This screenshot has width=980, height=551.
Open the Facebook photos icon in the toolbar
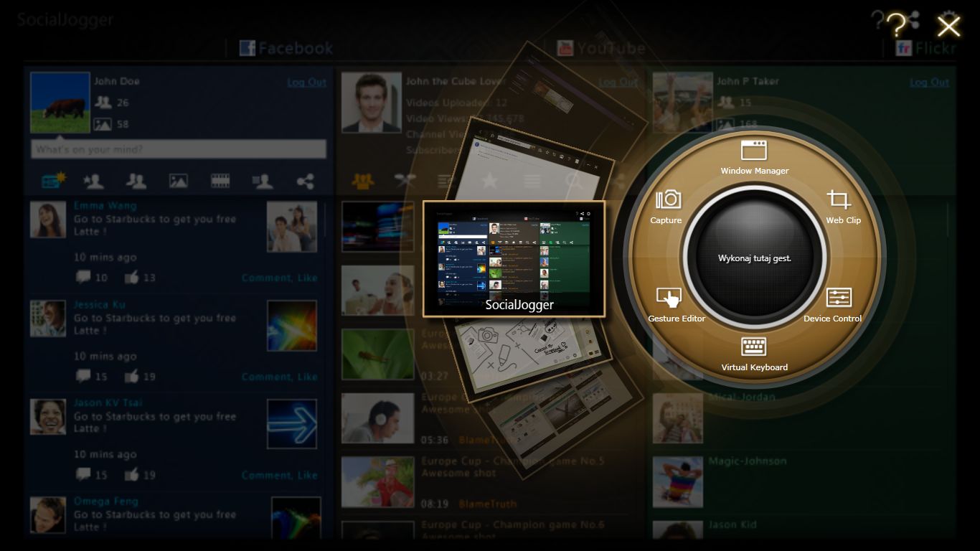(x=178, y=181)
